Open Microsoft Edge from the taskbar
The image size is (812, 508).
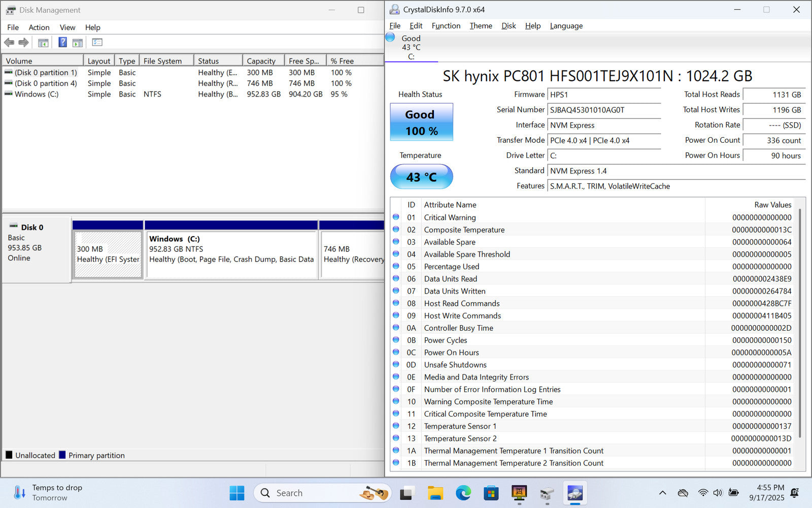(x=463, y=493)
